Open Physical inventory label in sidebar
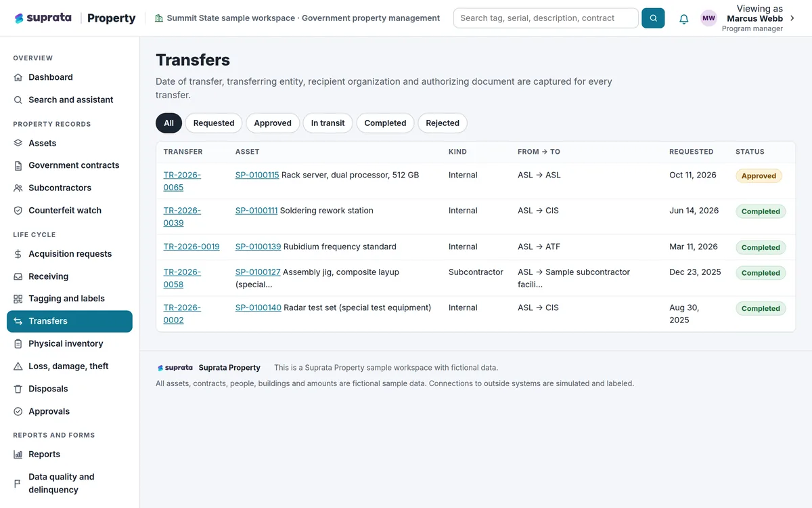The height and width of the screenshot is (508, 812). (66, 343)
